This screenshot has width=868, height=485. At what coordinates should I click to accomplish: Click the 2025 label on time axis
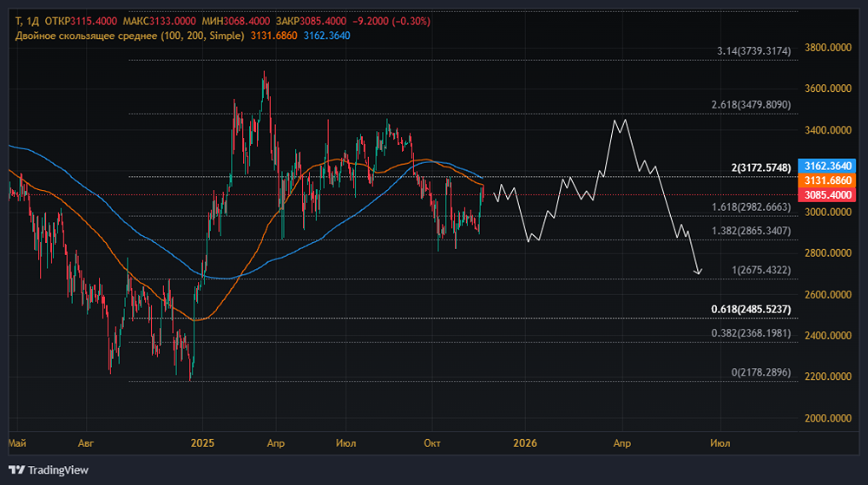pos(202,443)
